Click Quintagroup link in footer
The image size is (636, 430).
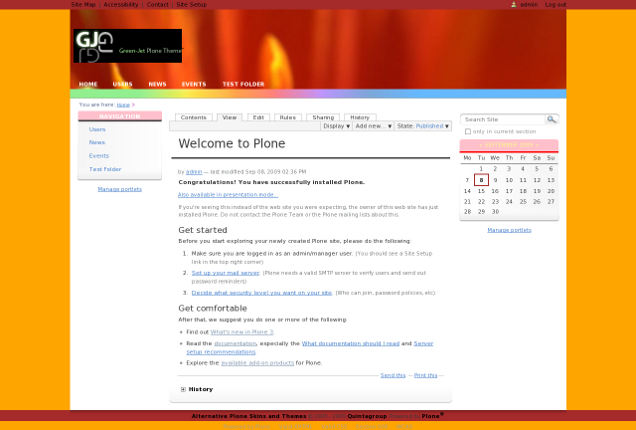tap(367, 416)
